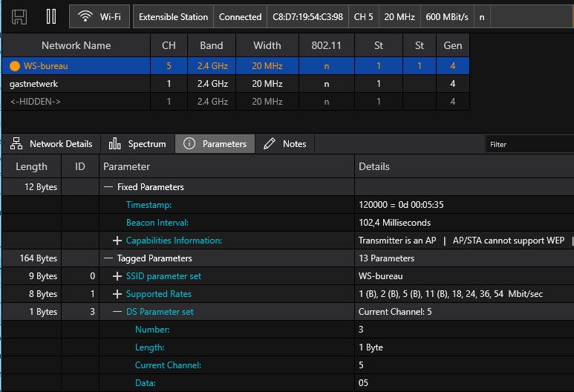Image resolution: width=574 pixels, height=392 pixels.
Task: Click the Wi-Fi signal icon
Action: [85, 16]
